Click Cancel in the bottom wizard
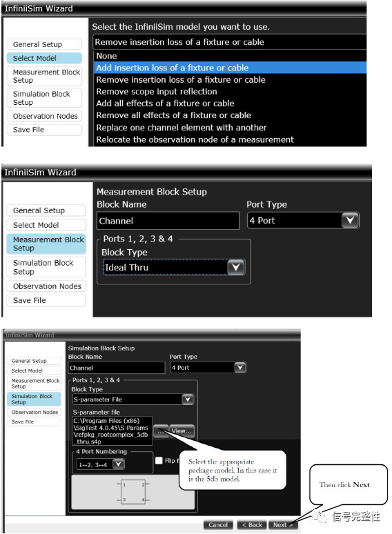The height and width of the screenshot is (534, 392). pyautogui.click(x=218, y=525)
